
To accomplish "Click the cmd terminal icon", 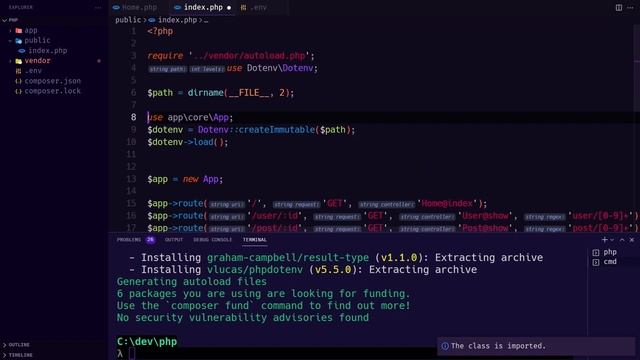I will [x=596, y=262].
